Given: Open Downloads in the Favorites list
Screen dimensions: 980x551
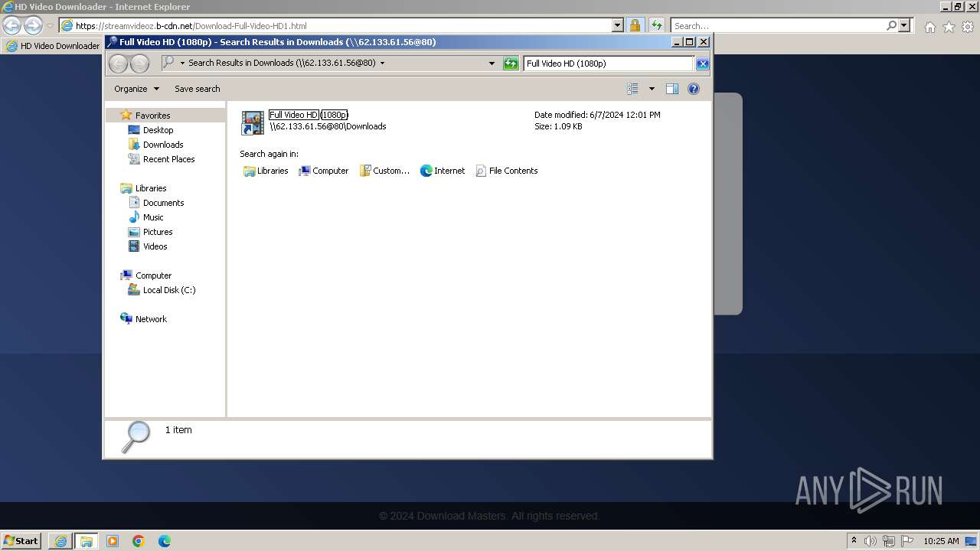Looking at the screenshot, I should click(162, 145).
